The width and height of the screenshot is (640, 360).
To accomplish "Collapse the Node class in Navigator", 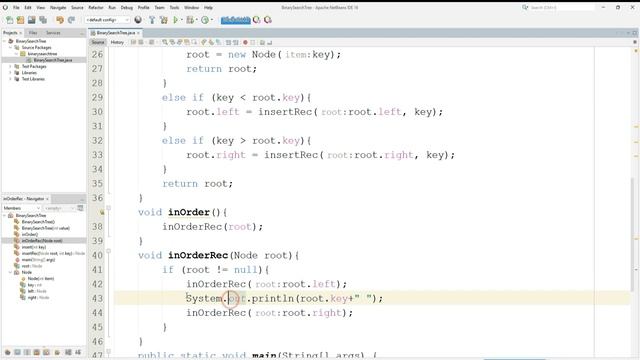I will click(11, 272).
